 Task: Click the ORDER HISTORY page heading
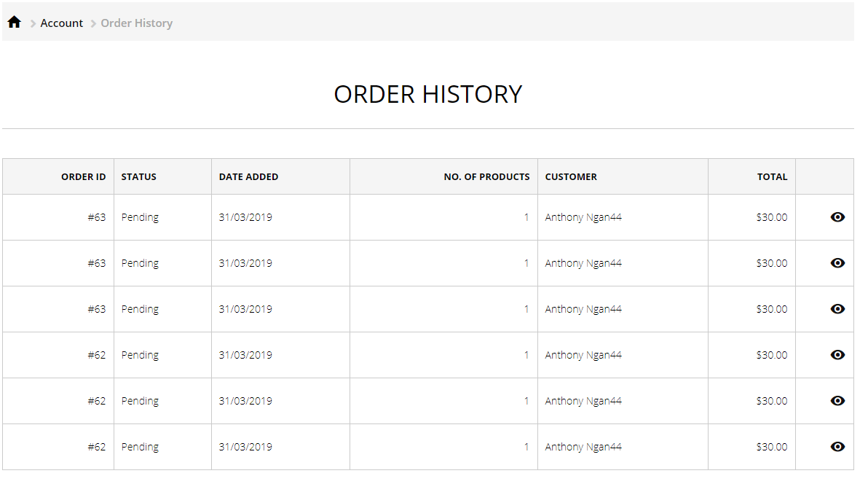(428, 94)
